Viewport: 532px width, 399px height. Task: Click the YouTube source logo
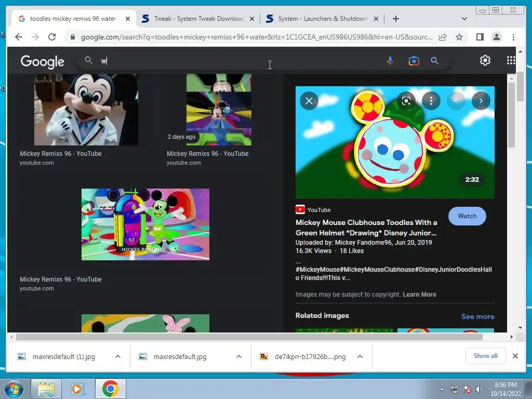click(300, 209)
